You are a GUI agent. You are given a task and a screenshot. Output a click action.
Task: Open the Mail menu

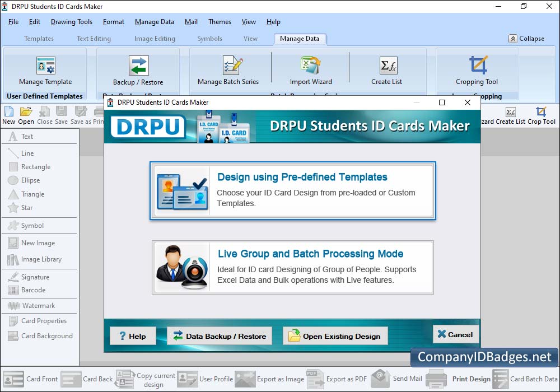point(191,22)
